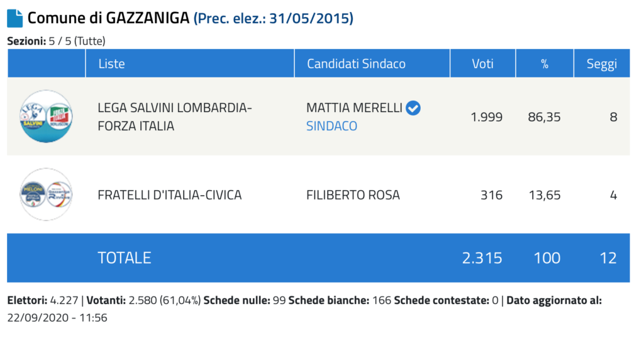
Task: Click the Voti column header
Action: click(x=482, y=64)
